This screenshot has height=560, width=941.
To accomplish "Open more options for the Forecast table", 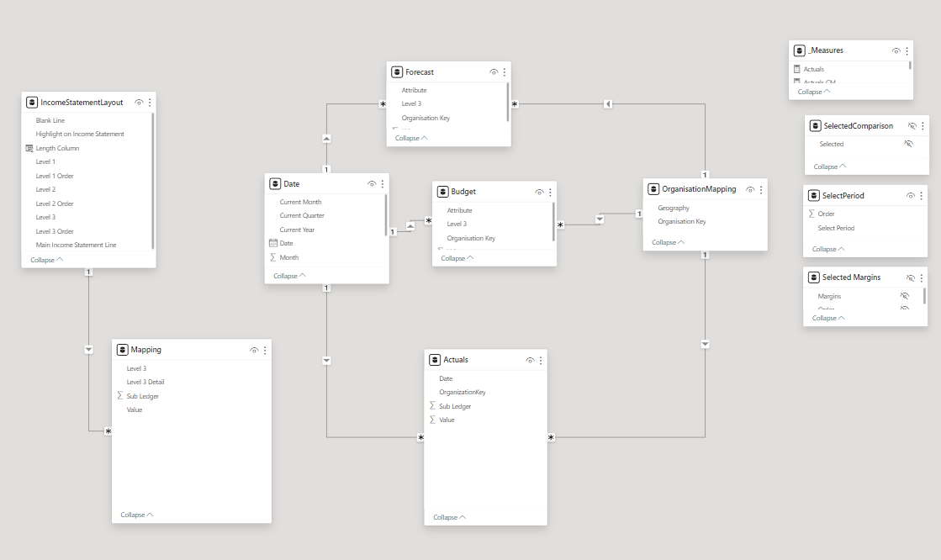I will tap(505, 72).
